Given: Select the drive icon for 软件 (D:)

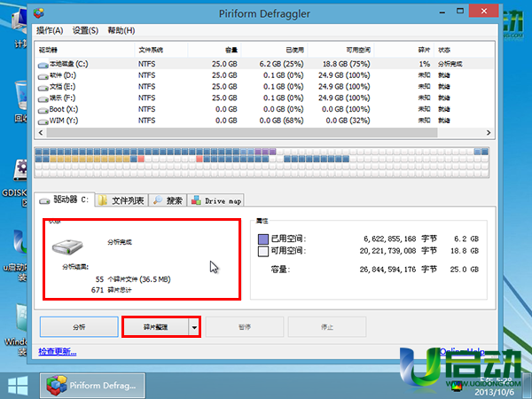Looking at the screenshot, I should click(x=43, y=76).
